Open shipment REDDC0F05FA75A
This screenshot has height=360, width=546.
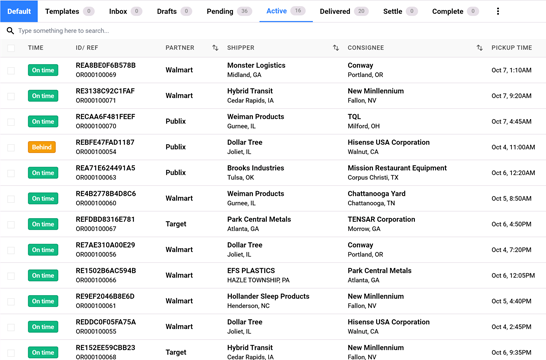[106, 322]
